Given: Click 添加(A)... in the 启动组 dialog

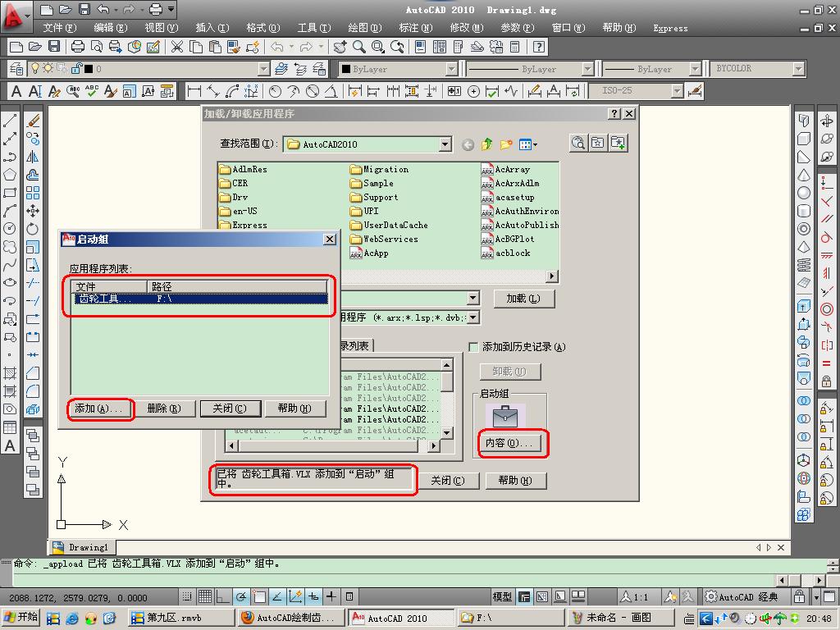Looking at the screenshot, I should (x=101, y=409).
